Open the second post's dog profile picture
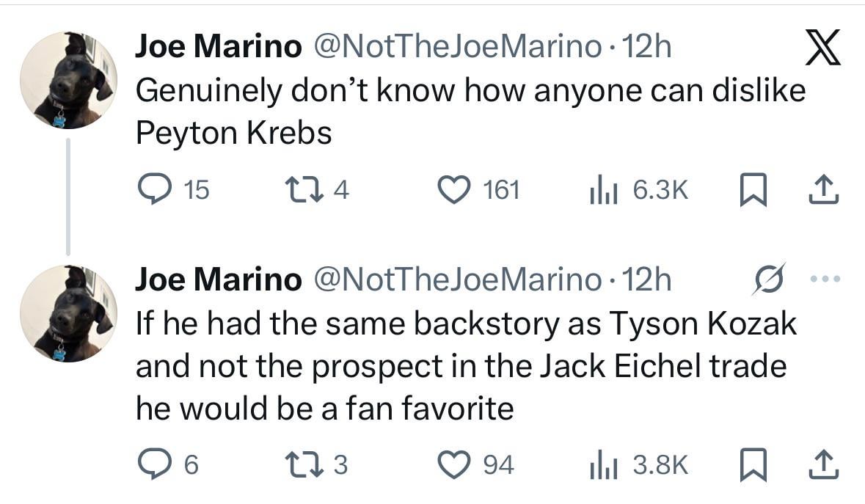Viewport: 865px width, 504px height. click(67, 314)
